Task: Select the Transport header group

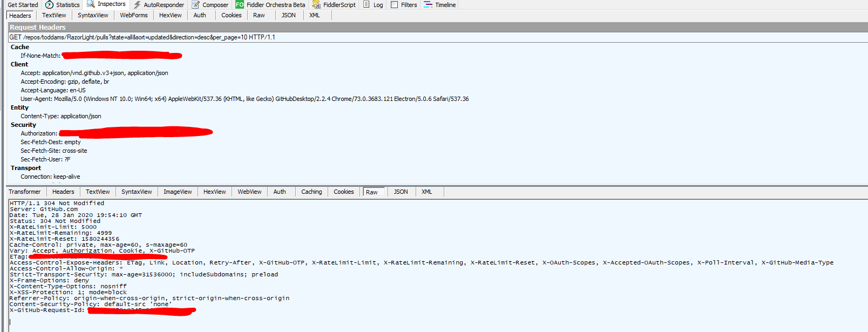Action: [26, 168]
